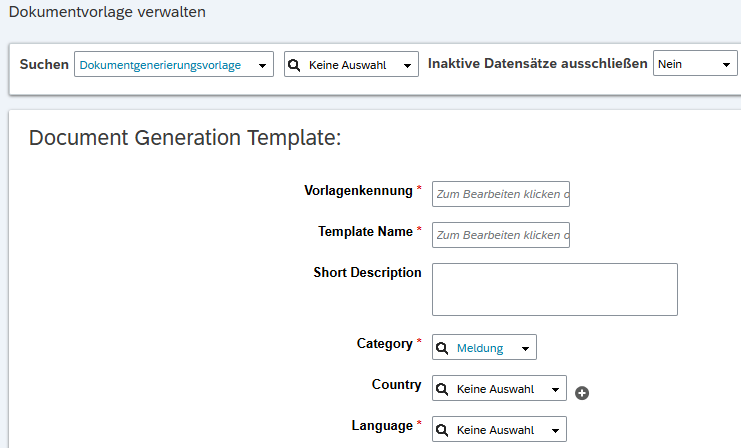Click into the Template Name input field
This screenshot has width=741, height=448.
point(500,235)
